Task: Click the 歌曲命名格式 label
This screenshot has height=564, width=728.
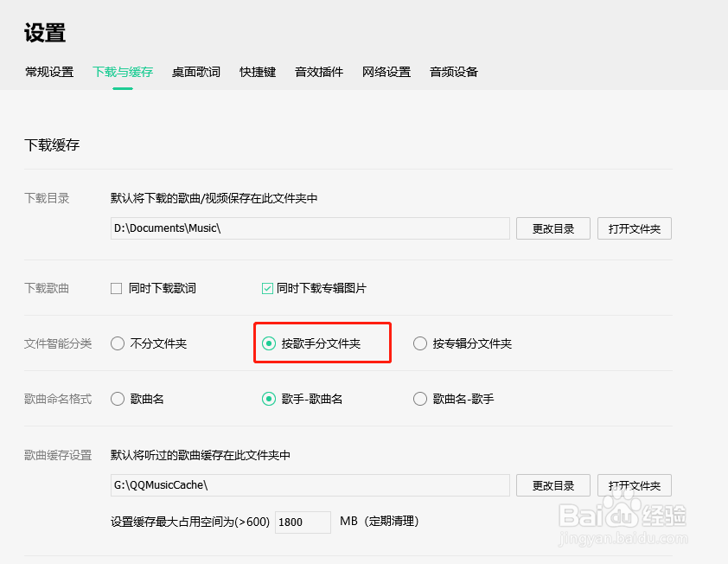Action: pyautogui.click(x=58, y=399)
